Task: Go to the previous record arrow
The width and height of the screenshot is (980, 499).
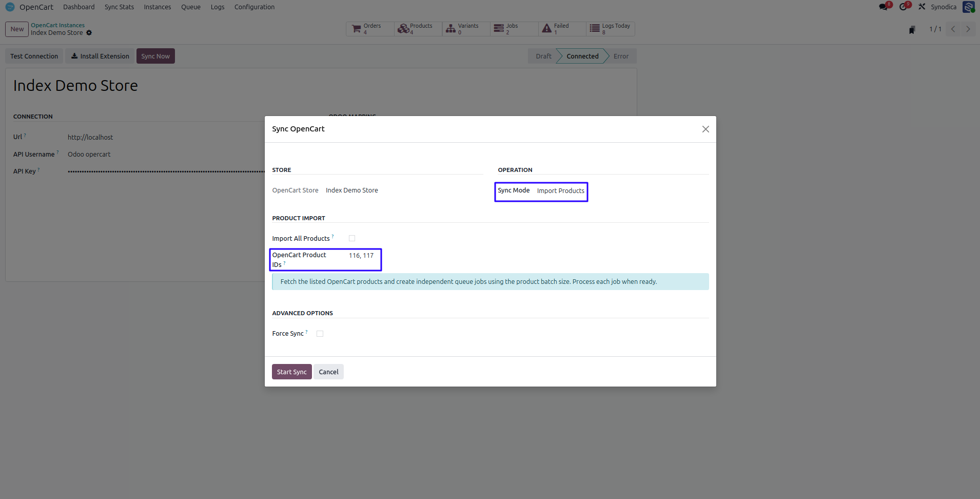Action: (953, 29)
